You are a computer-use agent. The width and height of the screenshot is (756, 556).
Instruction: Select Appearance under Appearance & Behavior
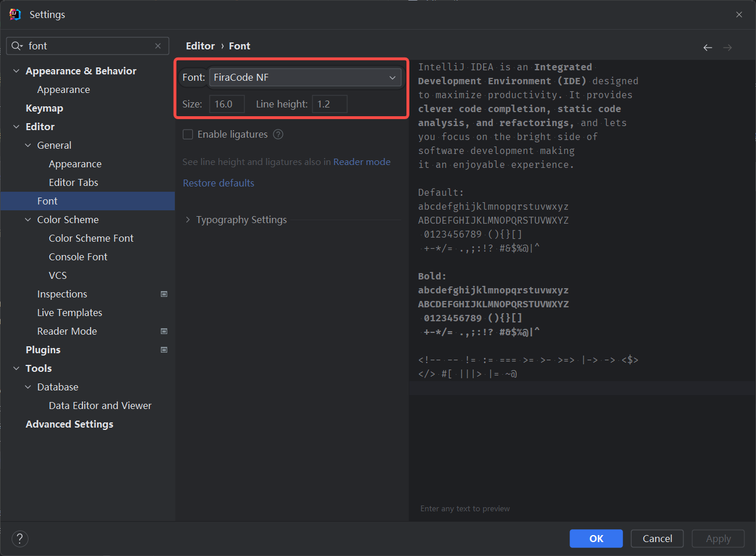coord(63,89)
